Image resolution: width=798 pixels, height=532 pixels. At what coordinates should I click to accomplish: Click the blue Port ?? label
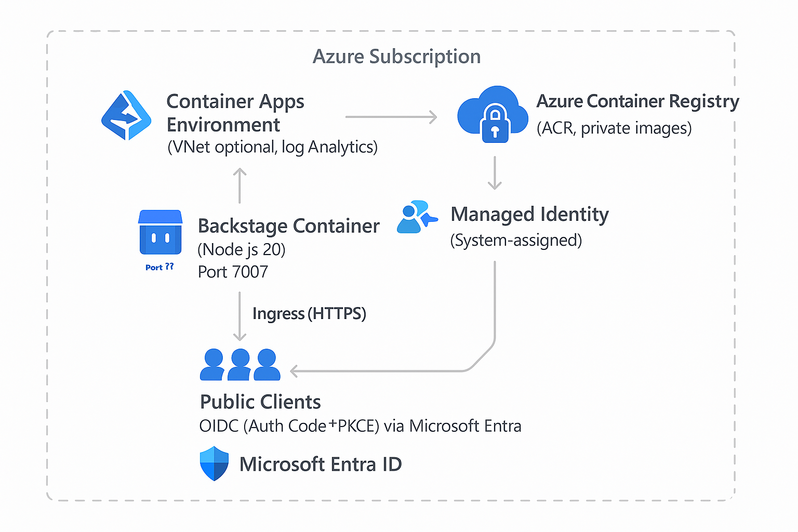pyautogui.click(x=159, y=267)
